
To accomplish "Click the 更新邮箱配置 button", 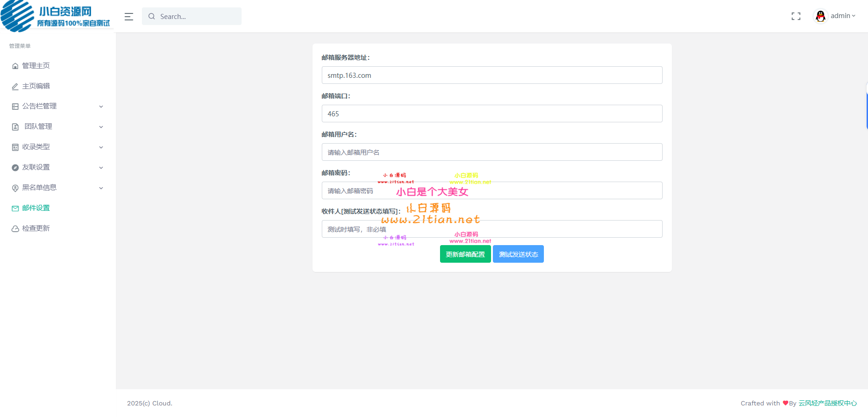I will point(465,254).
